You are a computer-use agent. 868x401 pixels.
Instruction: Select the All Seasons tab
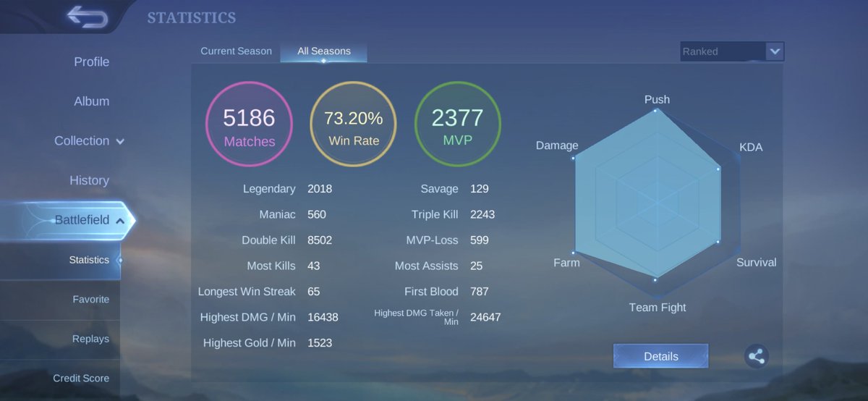[x=324, y=51]
